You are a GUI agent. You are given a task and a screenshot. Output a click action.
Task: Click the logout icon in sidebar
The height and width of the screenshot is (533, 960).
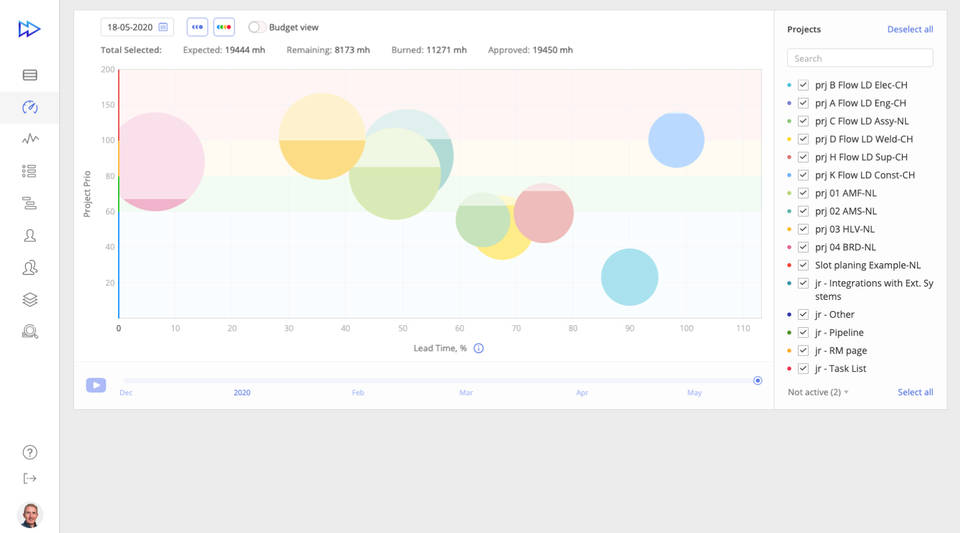(29, 479)
